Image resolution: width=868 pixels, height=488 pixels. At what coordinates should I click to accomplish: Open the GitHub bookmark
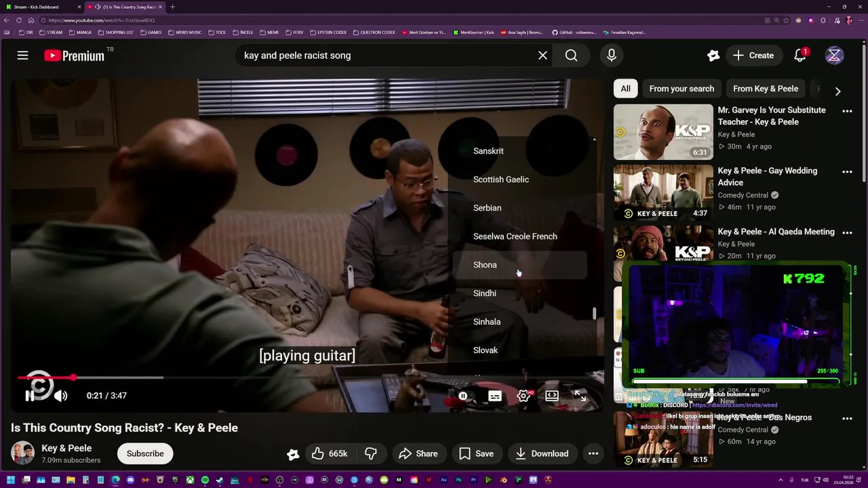click(574, 33)
